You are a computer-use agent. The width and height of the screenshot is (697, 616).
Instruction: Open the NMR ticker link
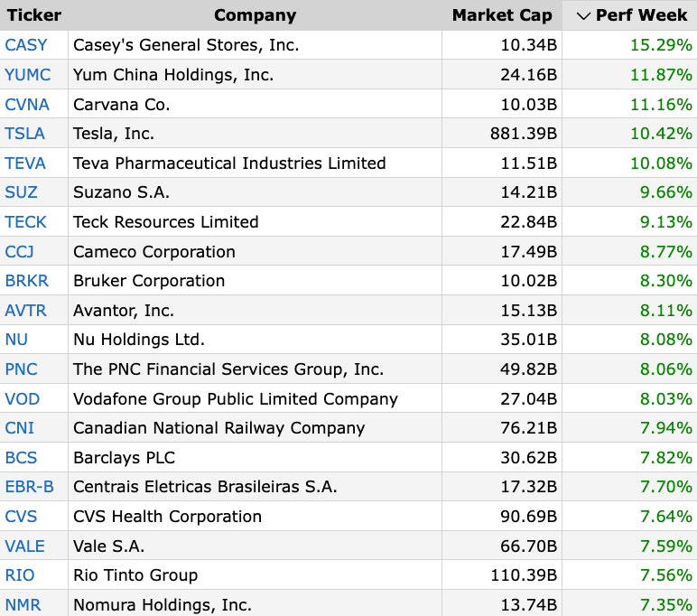pos(23,605)
